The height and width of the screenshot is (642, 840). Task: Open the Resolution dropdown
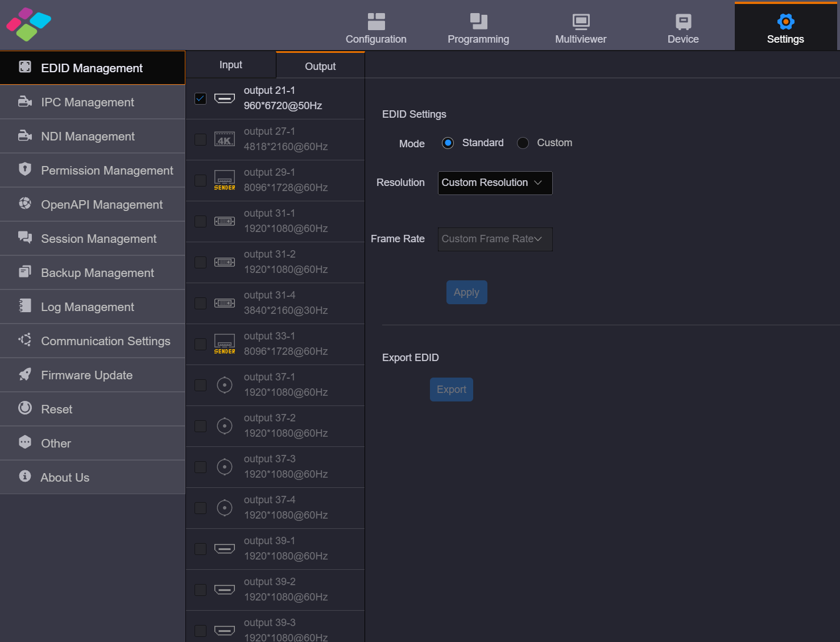coord(494,183)
